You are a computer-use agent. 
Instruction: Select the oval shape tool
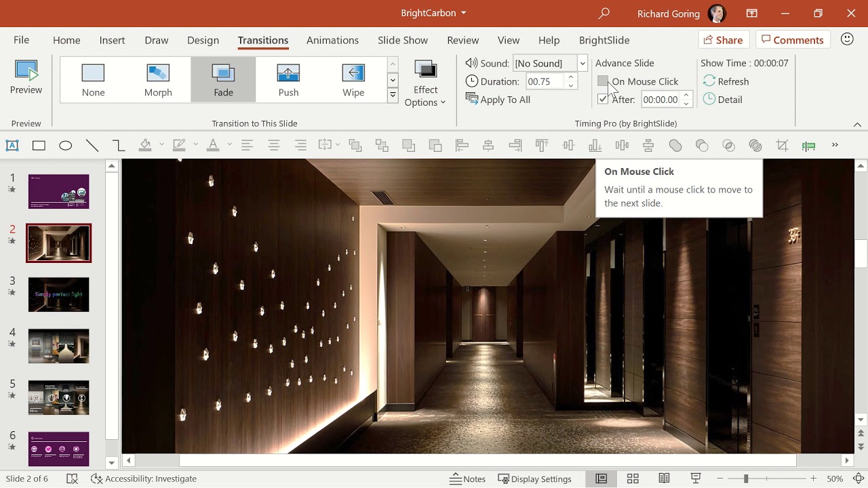click(65, 145)
